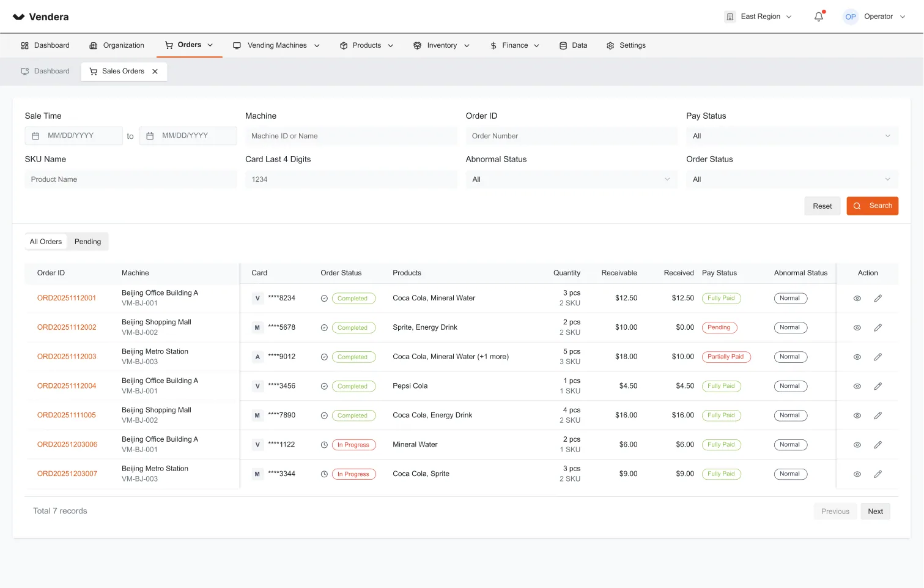924x588 pixels.
Task: Expand the Vending Machines menu
Action: click(276, 46)
